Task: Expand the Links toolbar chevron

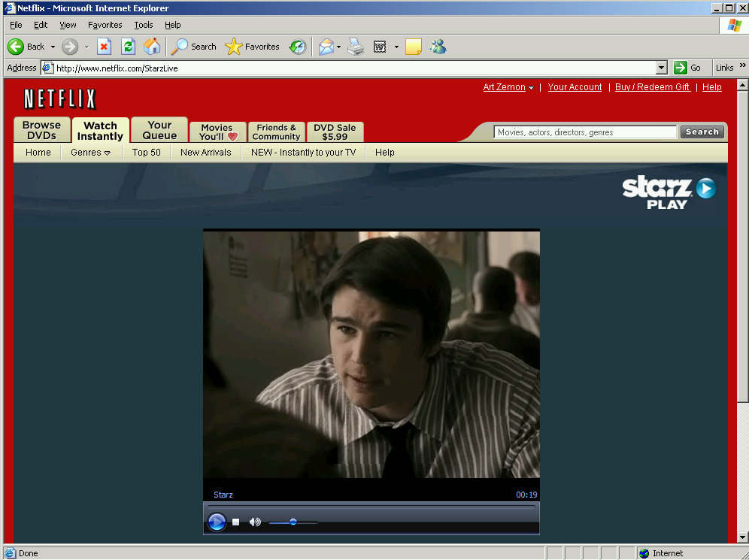Action: tap(743, 65)
